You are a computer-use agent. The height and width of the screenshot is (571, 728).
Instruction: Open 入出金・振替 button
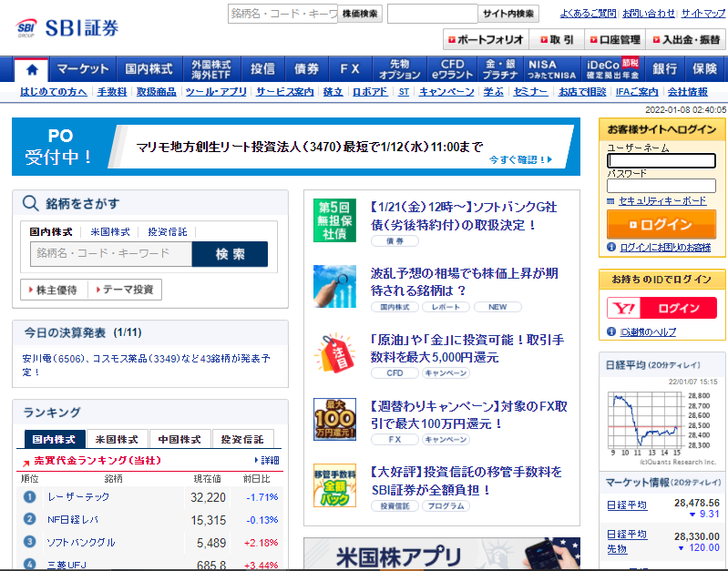point(686,40)
